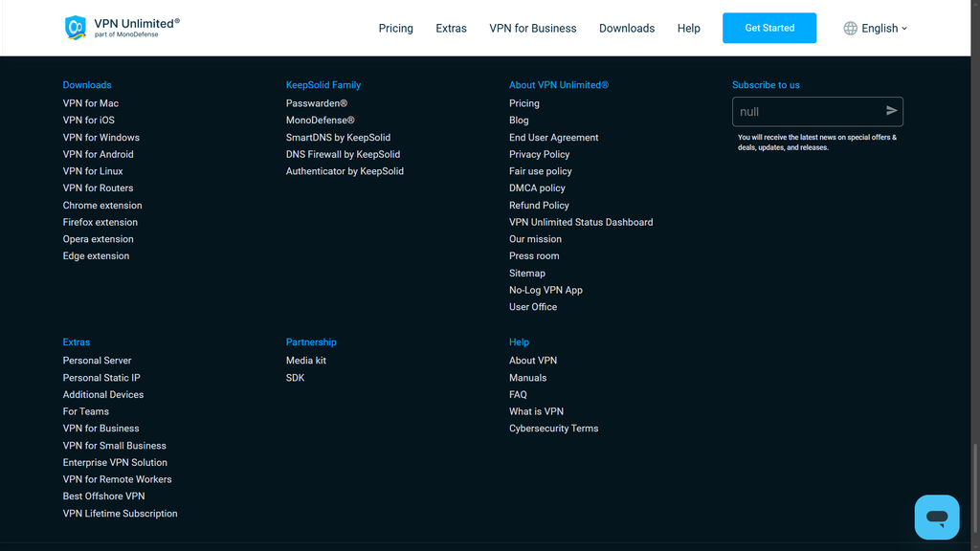
Task: Open Chrome extension link
Action: 102,206
